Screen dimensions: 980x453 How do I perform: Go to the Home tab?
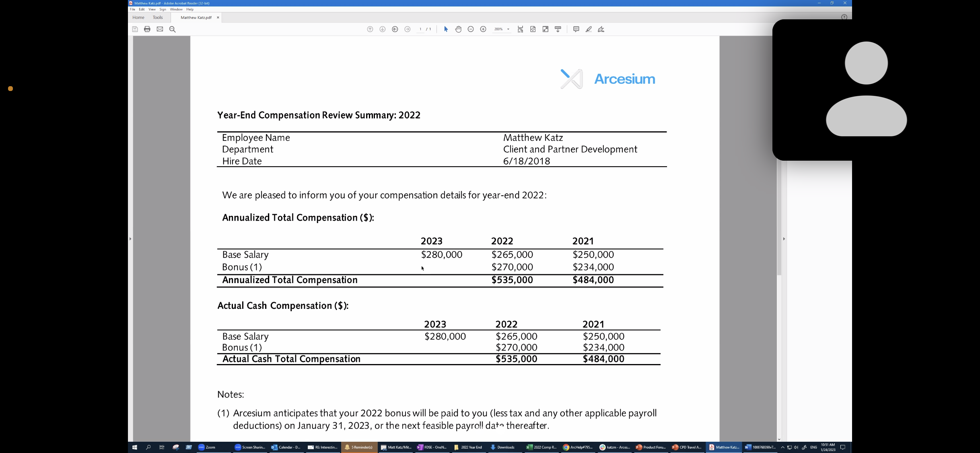(138, 18)
